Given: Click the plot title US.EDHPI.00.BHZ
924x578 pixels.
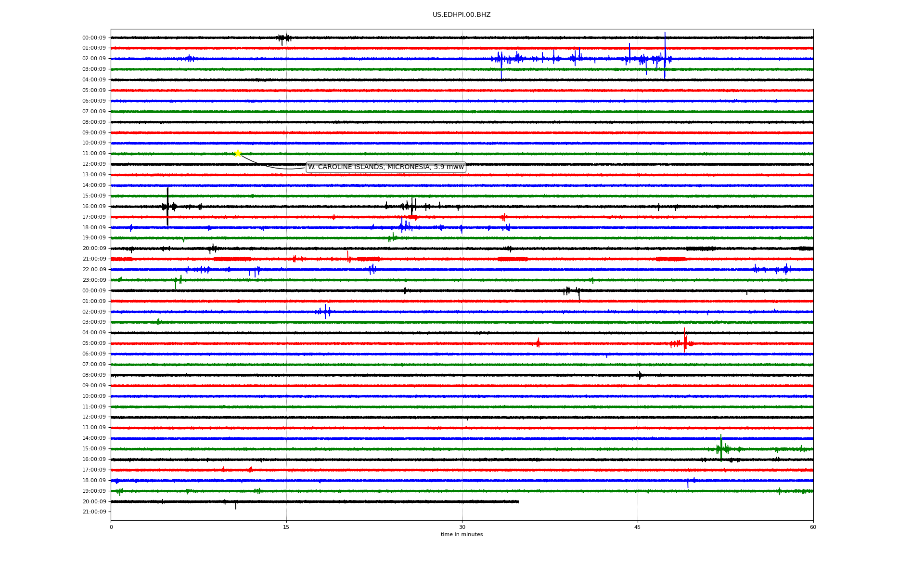Looking at the screenshot, I should (461, 15).
